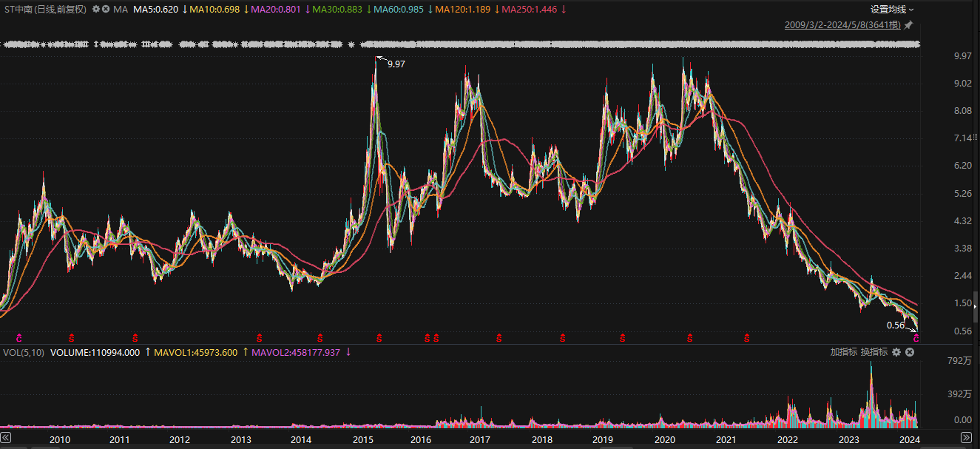Click the 2015 S event marker

[x=379, y=337]
